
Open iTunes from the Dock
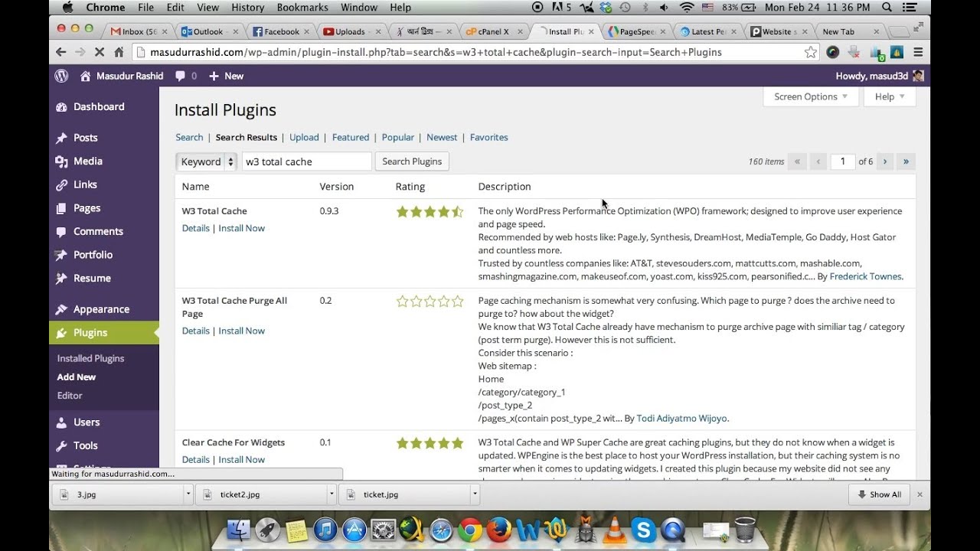[x=325, y=530]
